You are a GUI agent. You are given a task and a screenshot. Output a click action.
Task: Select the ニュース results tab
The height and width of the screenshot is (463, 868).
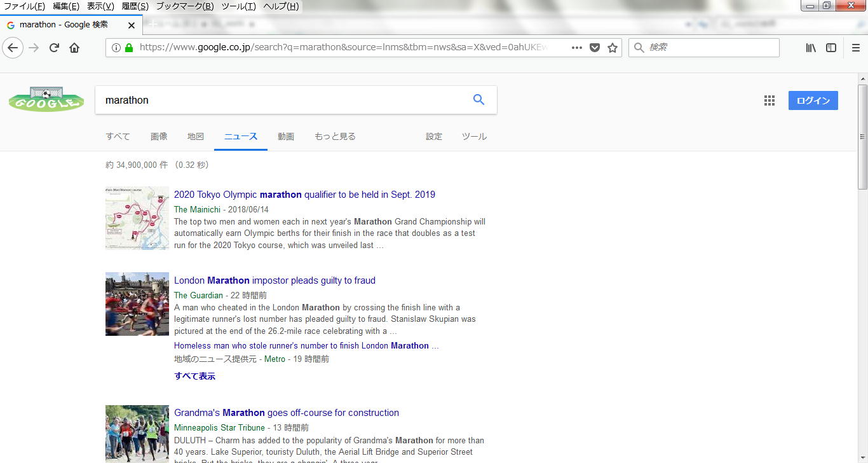click(241, 136)
